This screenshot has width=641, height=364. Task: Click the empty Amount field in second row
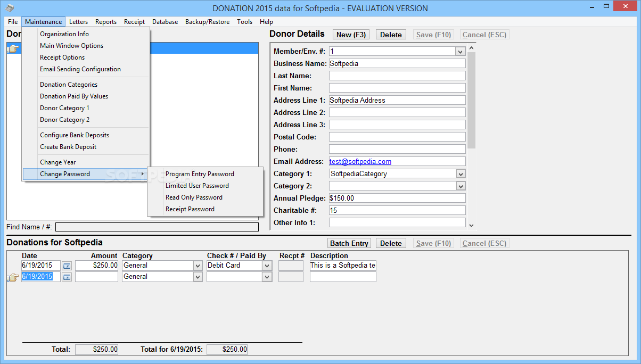point(96,277)
